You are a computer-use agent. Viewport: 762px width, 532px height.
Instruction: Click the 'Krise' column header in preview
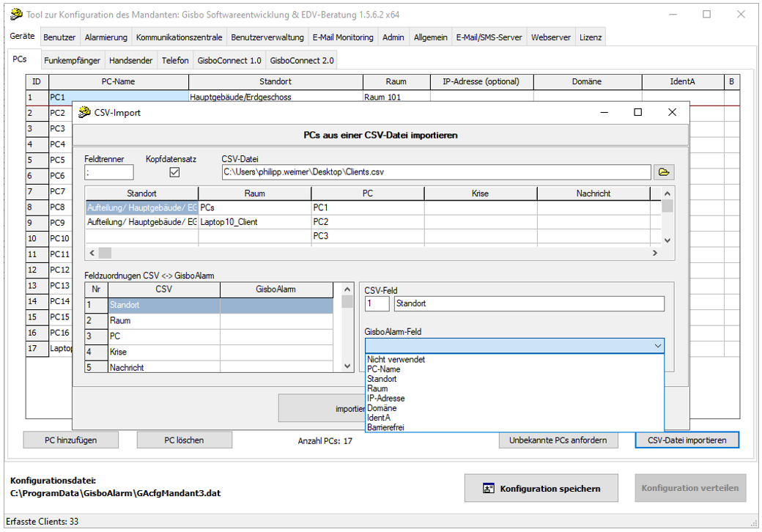coord(480,193)
